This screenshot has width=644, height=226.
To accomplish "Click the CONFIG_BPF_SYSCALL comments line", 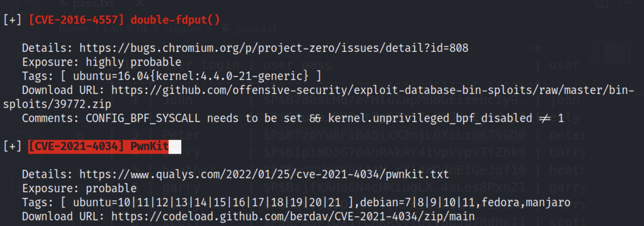I will click(x=293, y=118).
